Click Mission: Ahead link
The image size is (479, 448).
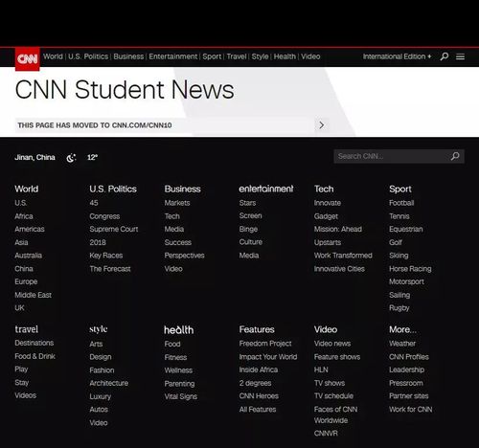(x=338, y=229)
